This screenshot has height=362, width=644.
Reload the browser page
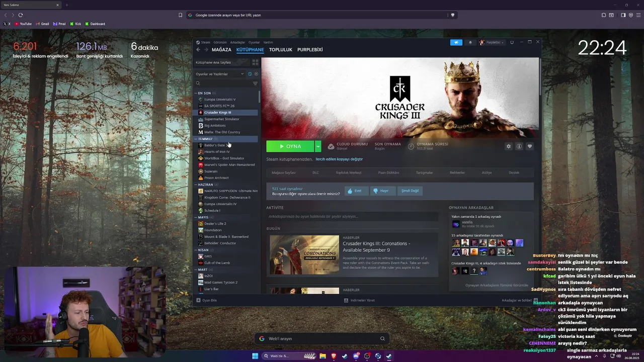(x=21, y=15)
